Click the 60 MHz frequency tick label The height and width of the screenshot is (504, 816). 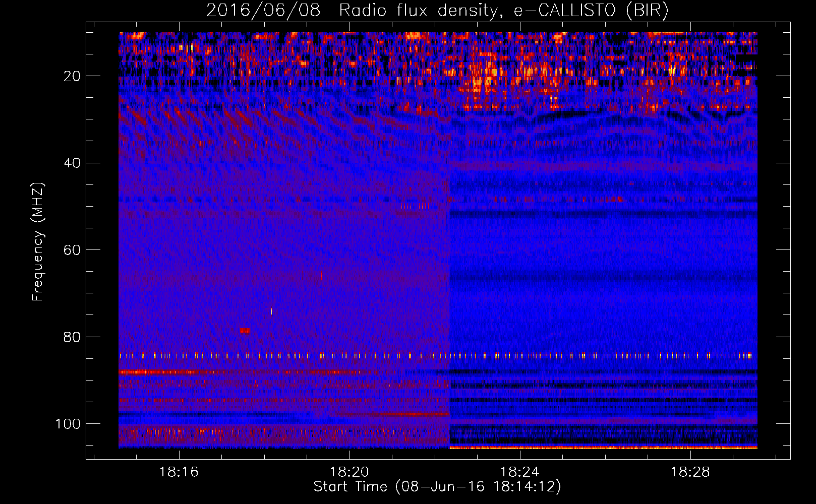tap(72, 250)
